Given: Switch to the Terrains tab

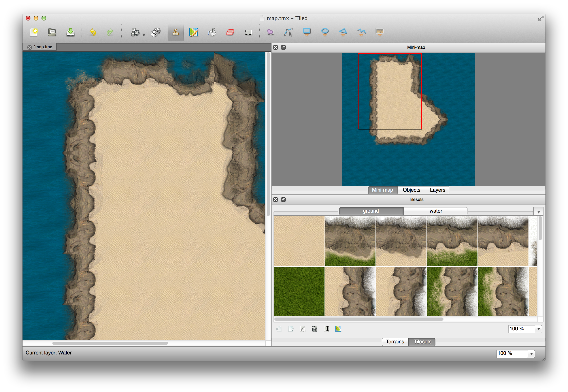Looking at the screenshot, I should 395,342.
